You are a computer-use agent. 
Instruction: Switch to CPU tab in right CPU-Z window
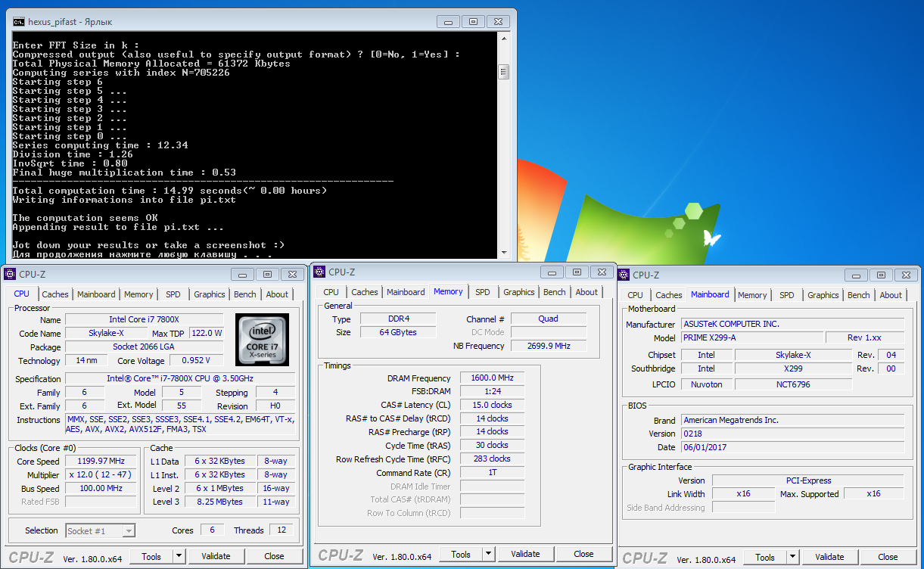coord(636,295)
